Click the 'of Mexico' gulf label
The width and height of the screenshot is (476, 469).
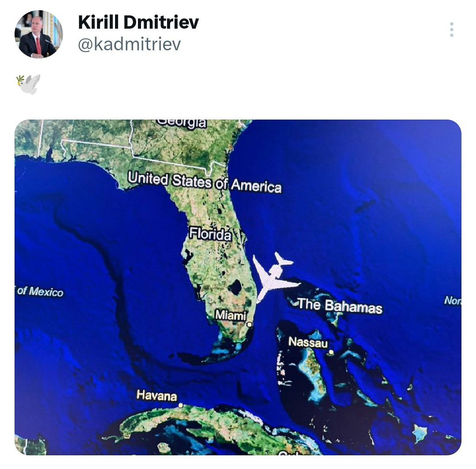click(x=40, y=292)
